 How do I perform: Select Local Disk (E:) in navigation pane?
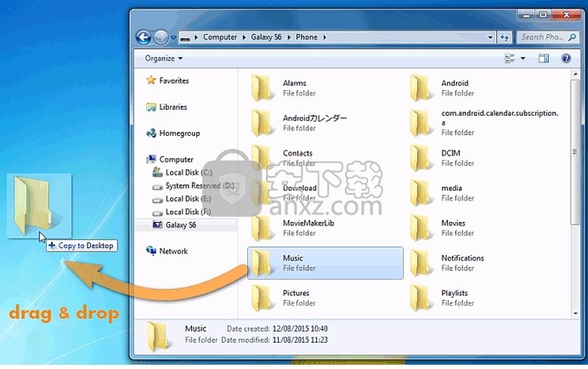pyautogui.click(x=189, y=199)
